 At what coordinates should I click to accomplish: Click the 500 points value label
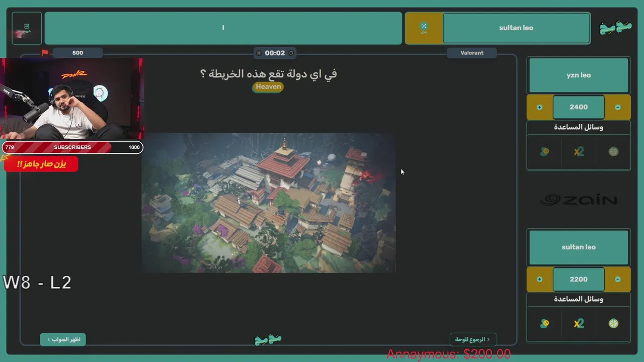pyautogui.click(x=77, y=53)
